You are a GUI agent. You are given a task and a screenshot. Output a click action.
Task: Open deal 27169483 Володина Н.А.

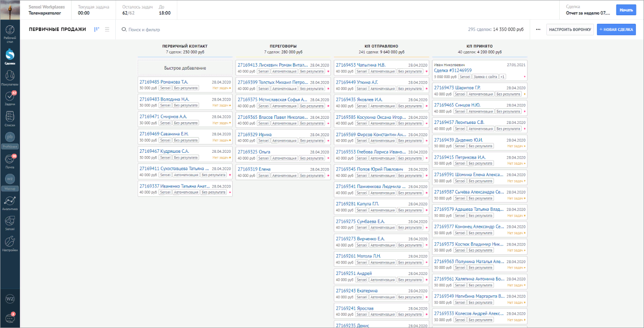(164, 99)
